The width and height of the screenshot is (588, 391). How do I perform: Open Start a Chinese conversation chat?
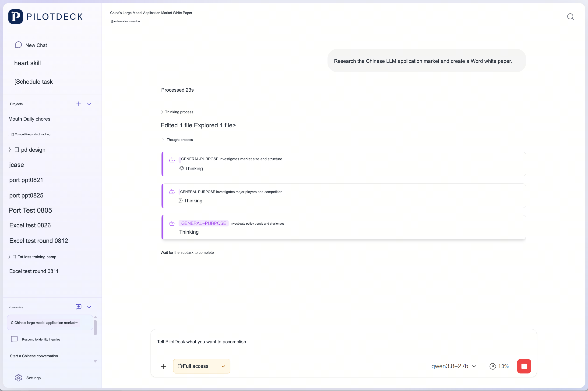click(34, 356)
